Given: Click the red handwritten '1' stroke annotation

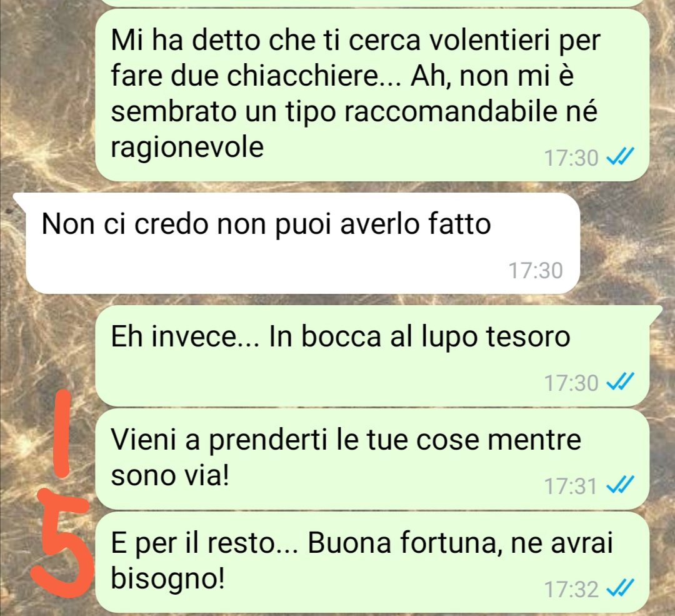Looking at the screenshot, I should [63, 433].
